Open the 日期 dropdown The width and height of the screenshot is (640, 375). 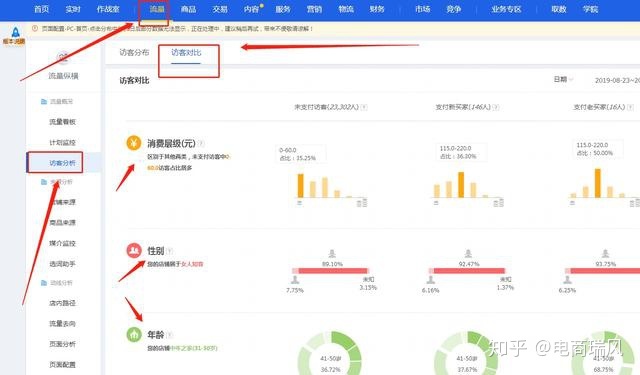(563, 79)
